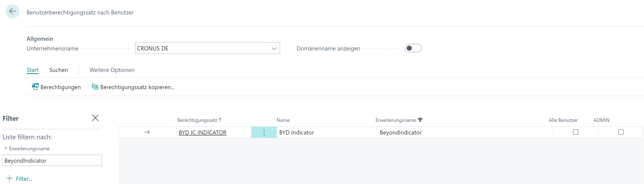Screen dimensions: 644x184
Task: Open the three-dot row options menu
Action: 264,132
